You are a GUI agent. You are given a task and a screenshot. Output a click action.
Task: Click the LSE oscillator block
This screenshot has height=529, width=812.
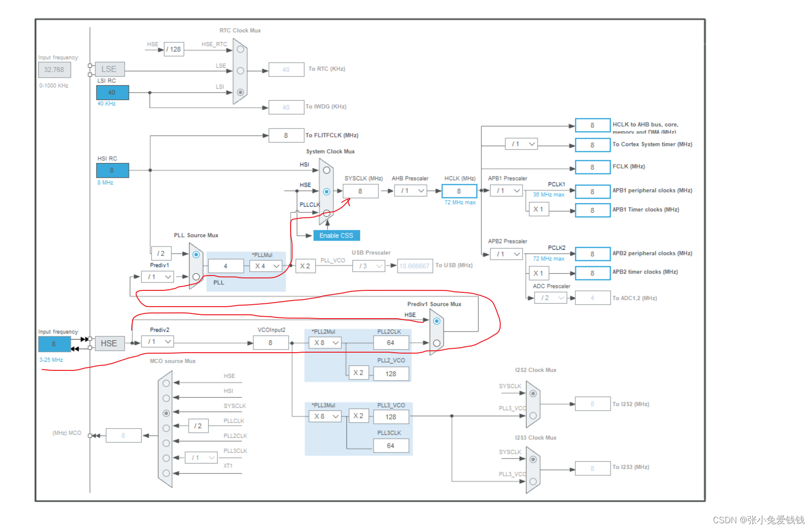click(x=110, y=69)
